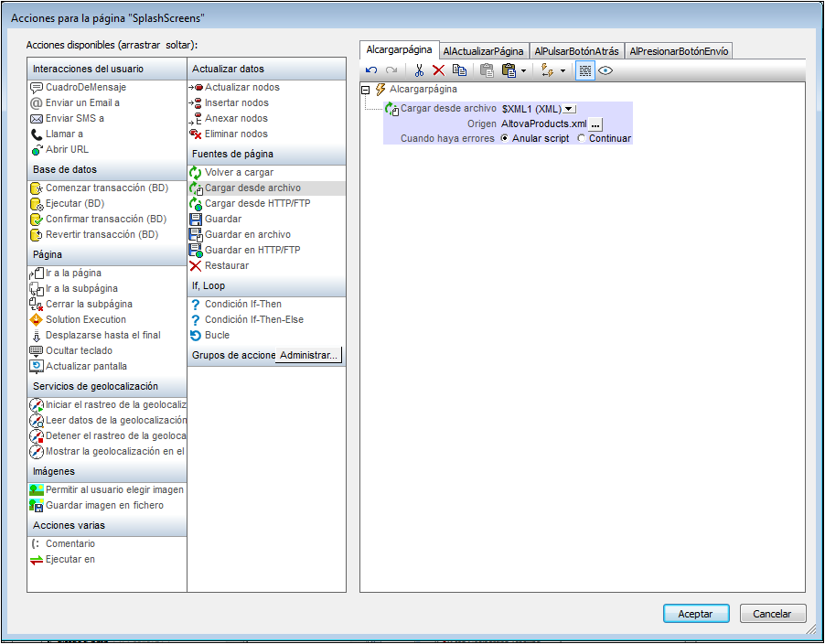Image resolution: width=825 pixels, height=644 pixels.
Task: Toggle the eye visibility icon
Action: [605, 70]
